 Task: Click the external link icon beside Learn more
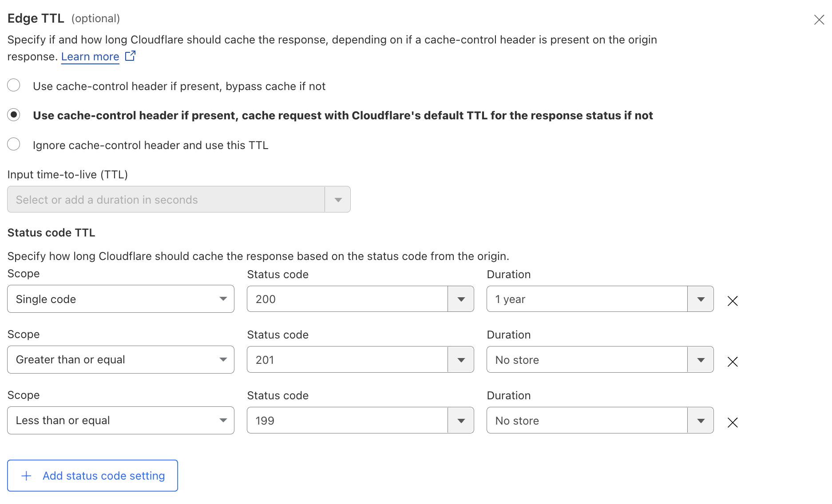tap(130, 56)
